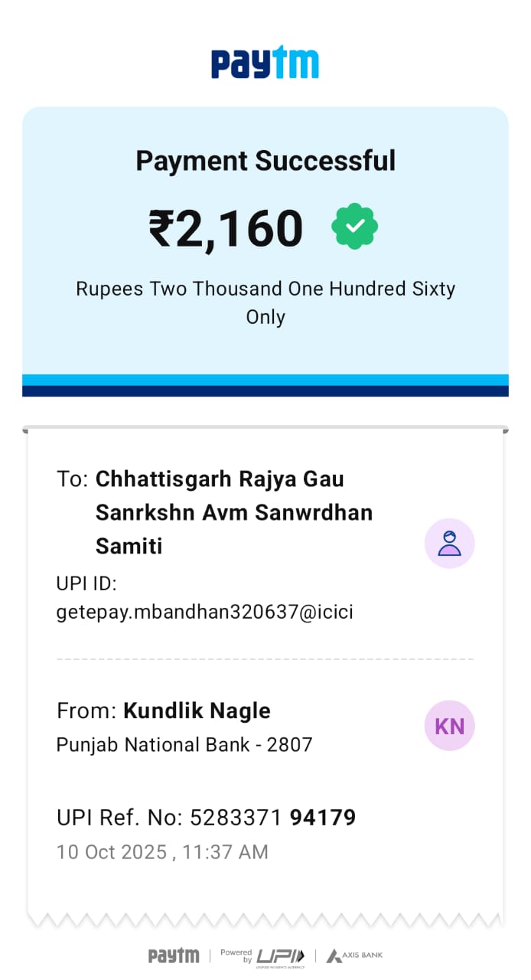Click the dark navy stripe under the amount card
The image size is (531, 980).
click(x=265, y=391)
